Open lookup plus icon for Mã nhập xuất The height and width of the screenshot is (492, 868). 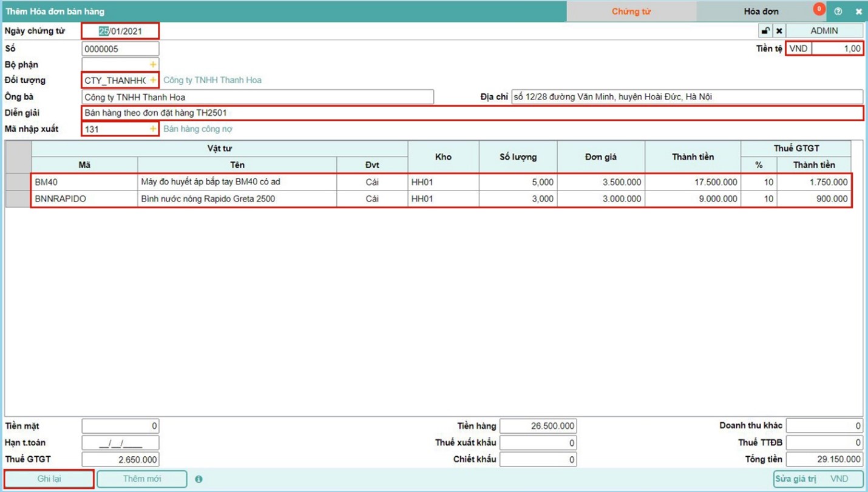click(x=153, y=129)
